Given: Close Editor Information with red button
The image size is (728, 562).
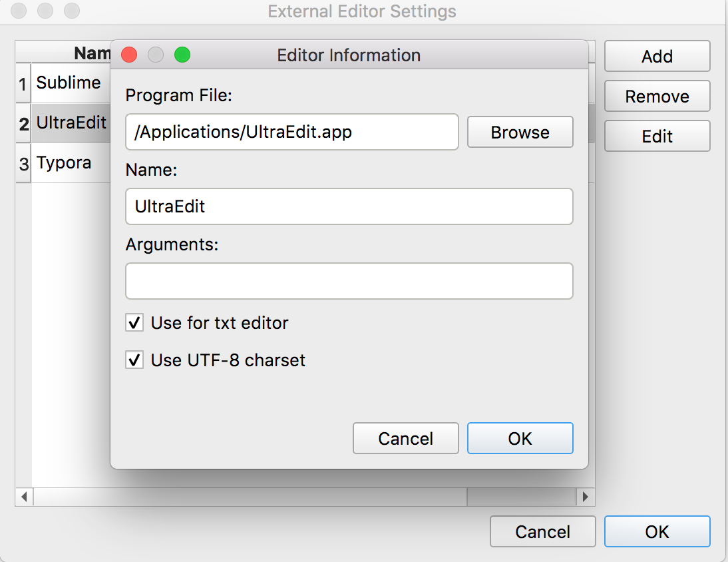Looking at the screenshot, I should click(129, 55).
